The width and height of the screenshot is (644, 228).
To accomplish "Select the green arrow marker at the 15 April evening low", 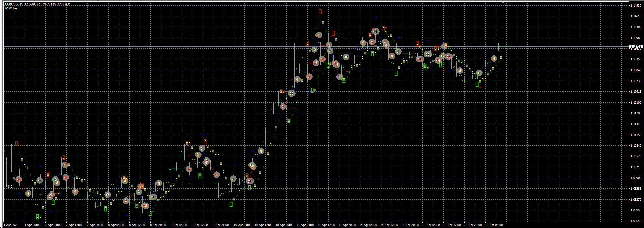I will coord(479,73).
